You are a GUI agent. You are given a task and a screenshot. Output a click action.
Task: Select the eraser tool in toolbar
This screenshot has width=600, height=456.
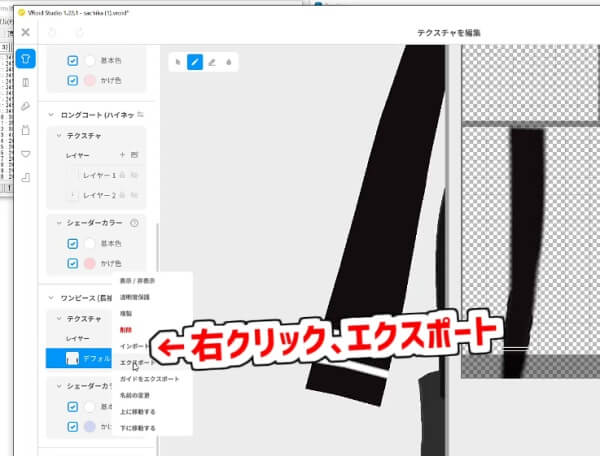click(211, 62)
